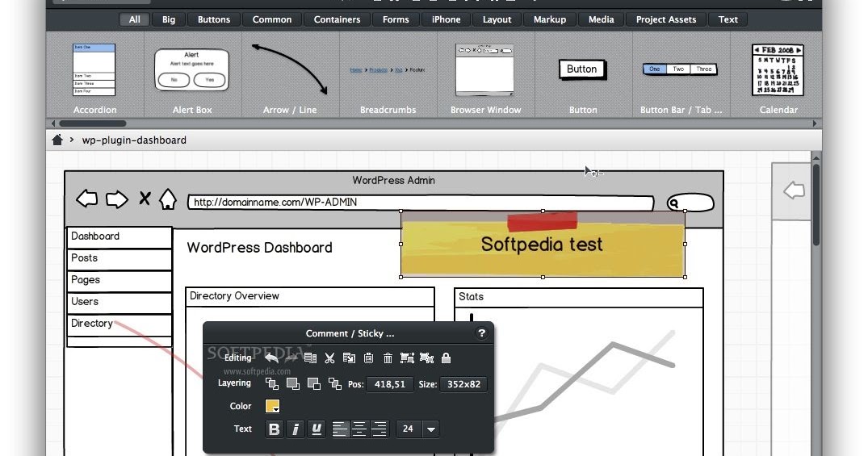This screenshot has width=868, height=456.
Task: Duplicate the selected sticky note
Action: (x=310, y=358)
